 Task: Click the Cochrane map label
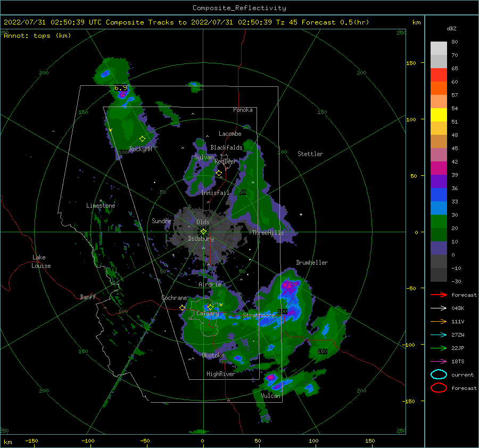[174, 298]
